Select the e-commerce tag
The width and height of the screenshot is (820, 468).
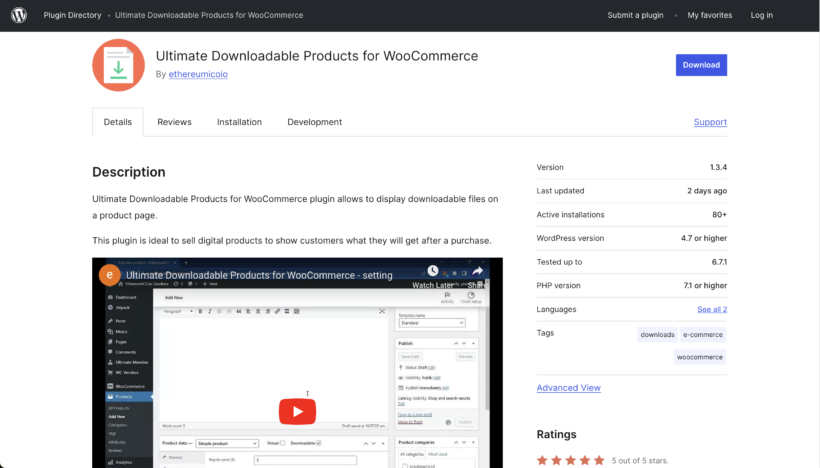(703, 335)
